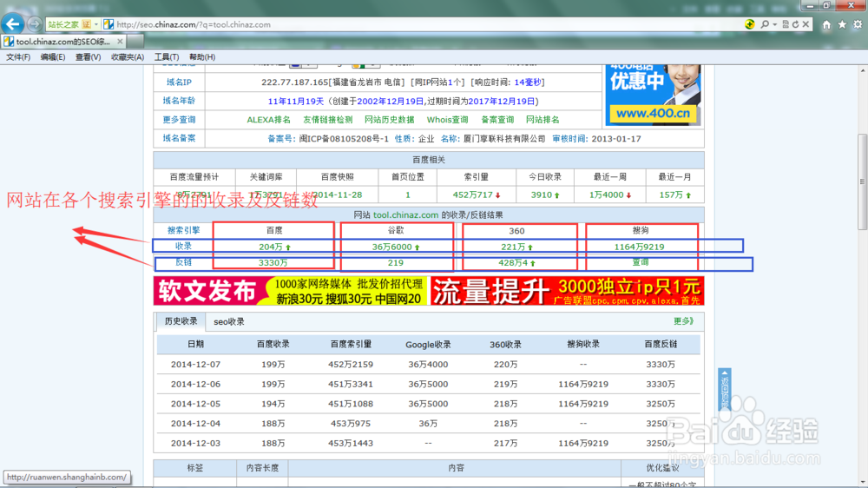Open the 流量提升 banner ad
This screenshot has height=488, width=868.
point(567,291)
